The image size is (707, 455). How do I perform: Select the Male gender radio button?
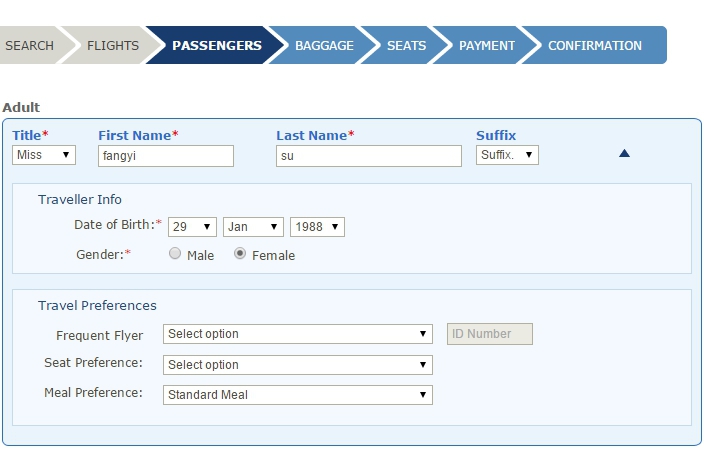tap(175, 254)
